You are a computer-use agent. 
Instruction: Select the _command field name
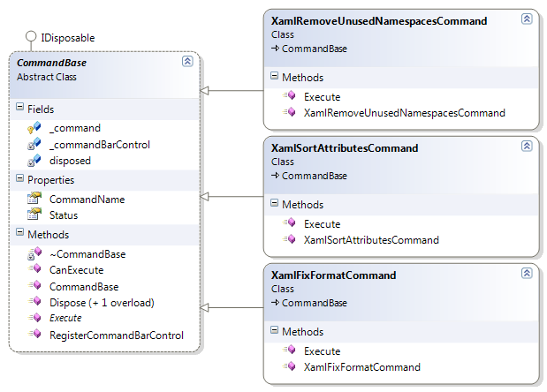75,128
